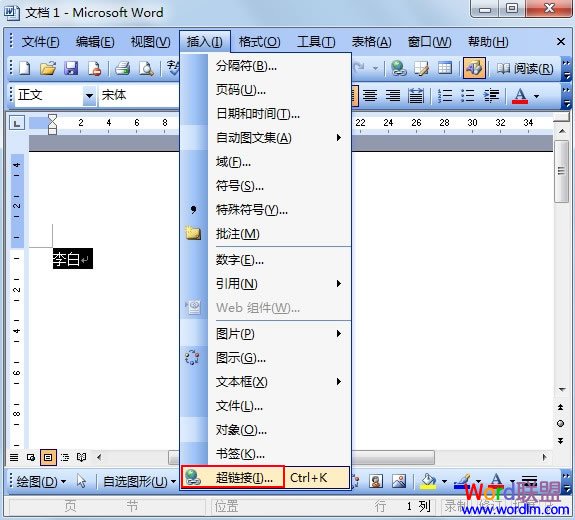This screenshot has height=520, width=575.
Task: Expand the 自动图文集(A) submenu
Action: [x=265, y=138]
